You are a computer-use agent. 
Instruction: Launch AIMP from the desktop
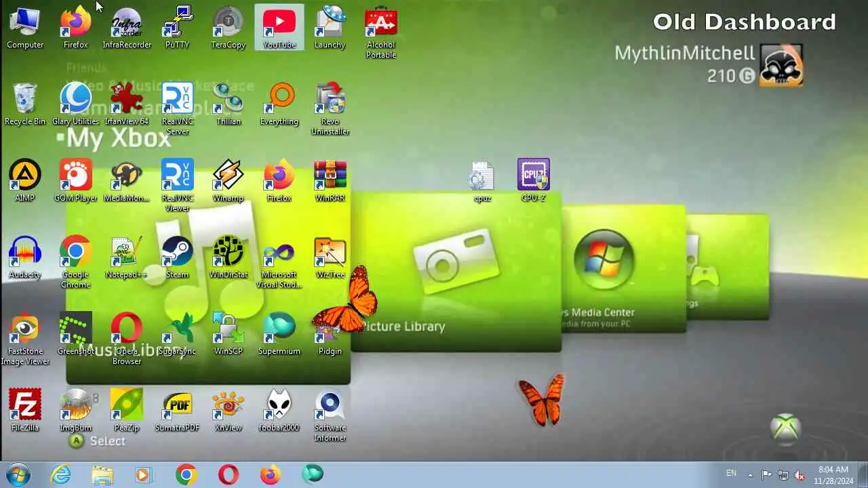25,181
